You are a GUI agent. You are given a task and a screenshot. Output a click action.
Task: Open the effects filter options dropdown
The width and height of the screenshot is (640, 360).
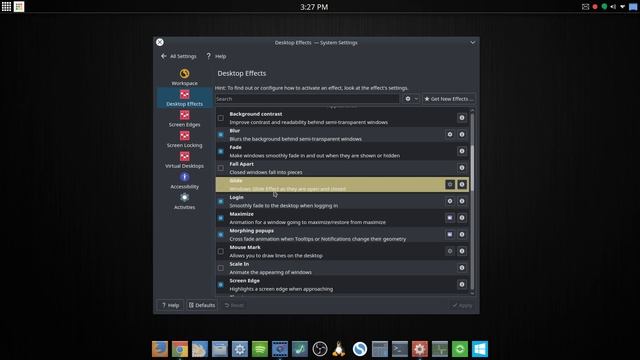click(x=411, y=99)
